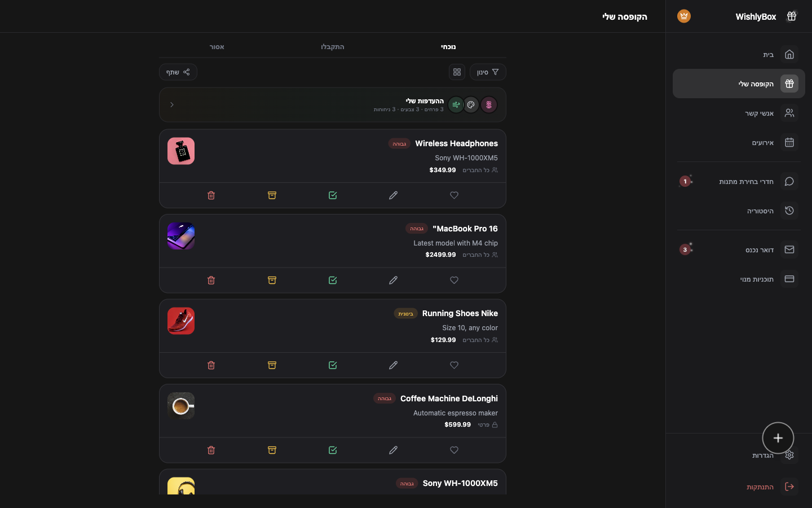Select the pink flower preference circle
This screenshot has width=812, height=508.
point(489,105)
